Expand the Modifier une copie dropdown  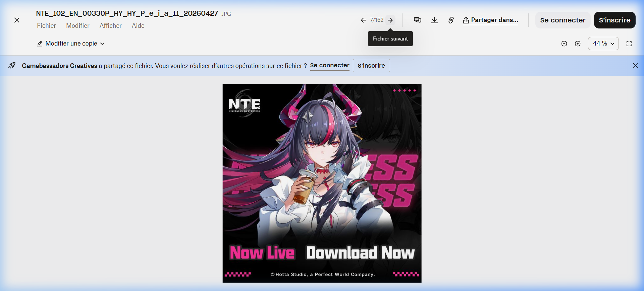click(71, 44)
